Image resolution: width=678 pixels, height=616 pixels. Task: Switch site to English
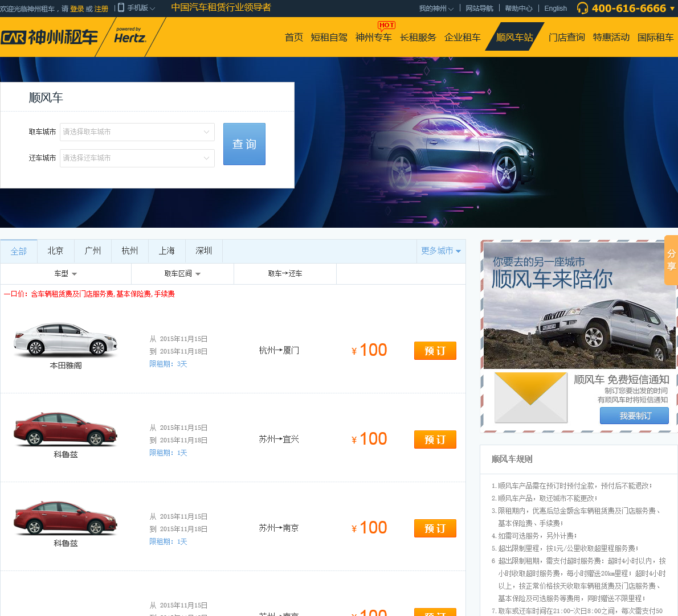[555, 8]
